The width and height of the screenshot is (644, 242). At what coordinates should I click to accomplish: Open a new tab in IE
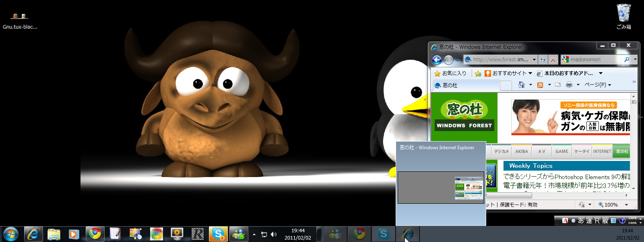click(x=506, y=86)
